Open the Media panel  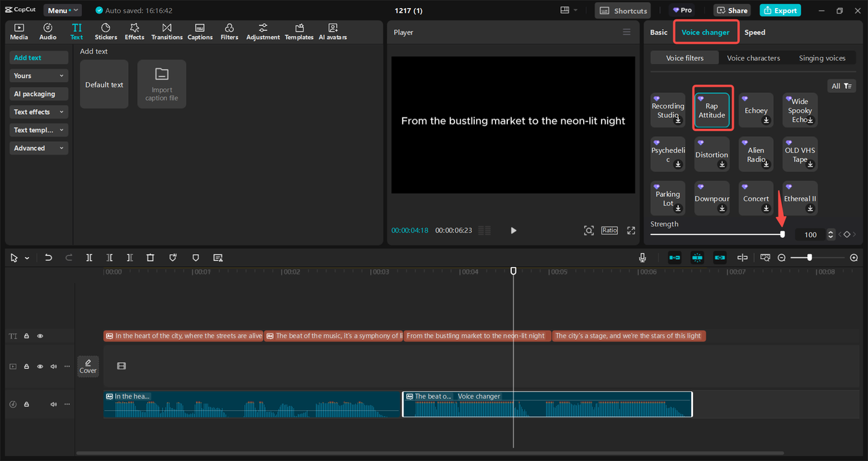pyautogui.click(x=19, y=31)
